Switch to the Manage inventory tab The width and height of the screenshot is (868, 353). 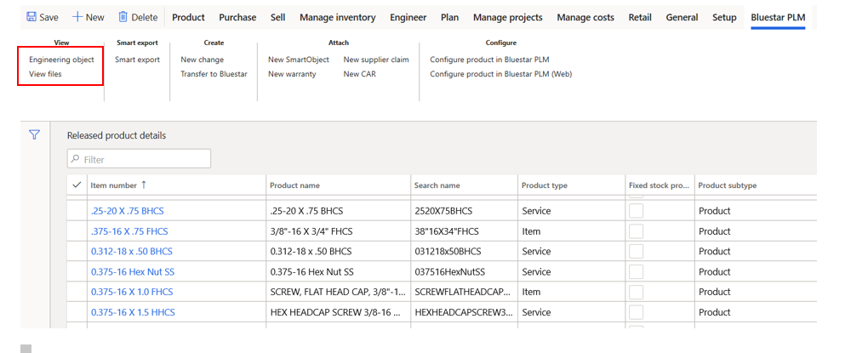coord(337,17)
